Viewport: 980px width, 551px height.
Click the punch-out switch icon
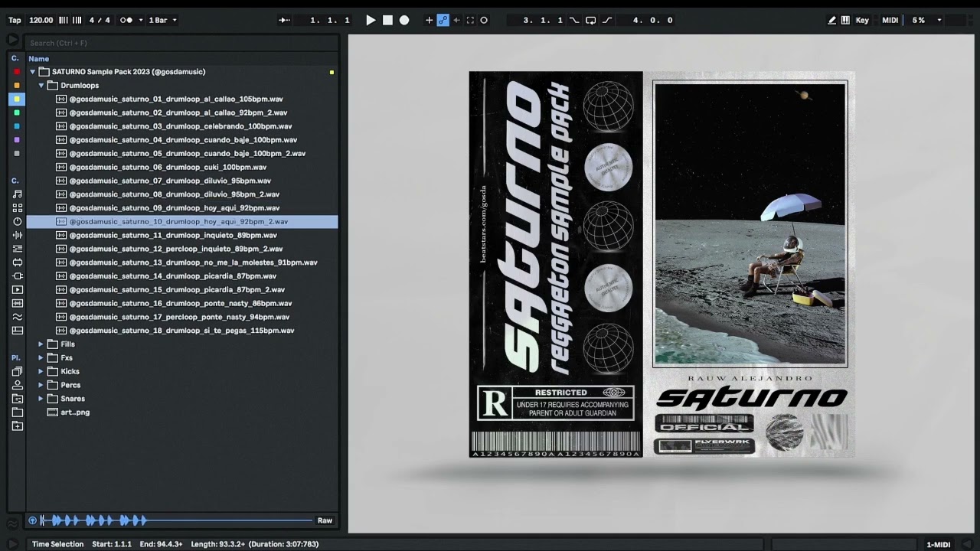pos(608,21)
